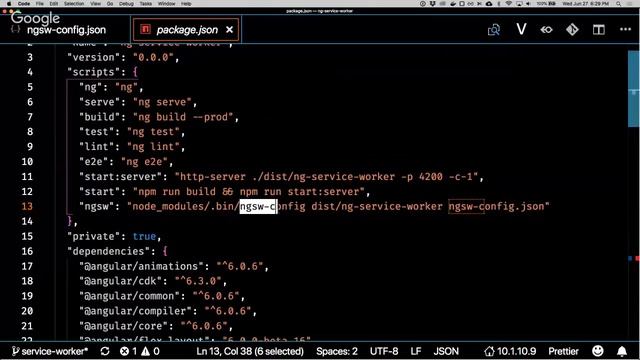640x360 pixels.
Task: Click the "@angular/compiler" key
Action: click(x=135, y=311)
